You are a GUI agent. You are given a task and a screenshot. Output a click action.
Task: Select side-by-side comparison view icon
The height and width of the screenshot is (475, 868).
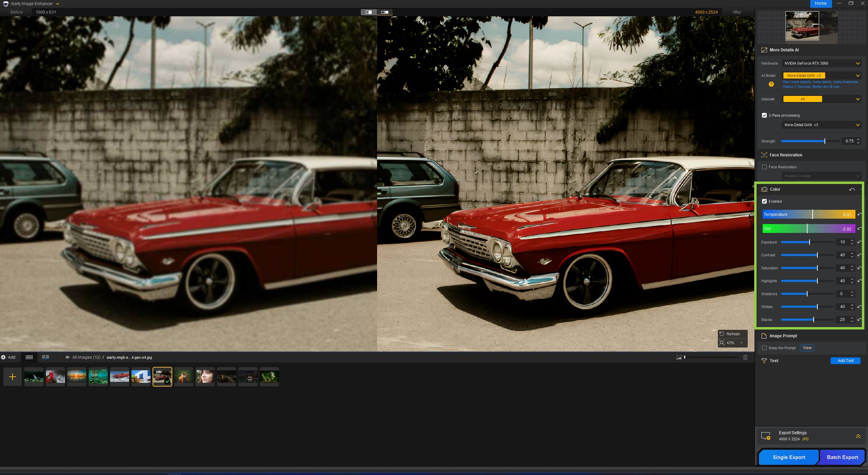(x=385, y=12)
